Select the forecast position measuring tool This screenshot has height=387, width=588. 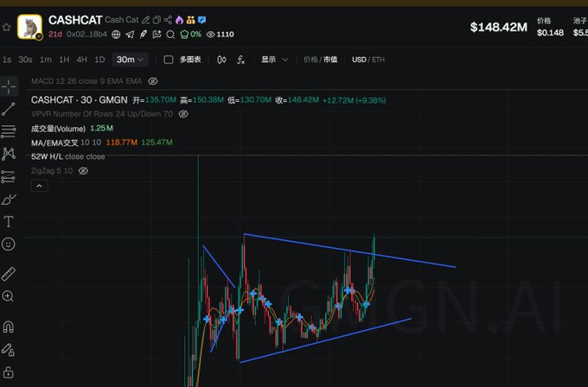[x=9, y=176]
